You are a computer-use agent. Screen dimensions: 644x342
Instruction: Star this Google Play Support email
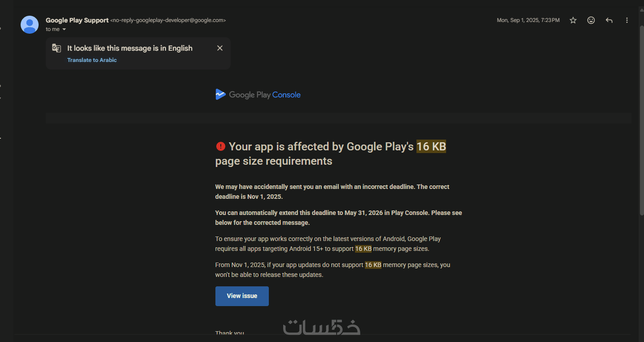[x=573, y=20]
